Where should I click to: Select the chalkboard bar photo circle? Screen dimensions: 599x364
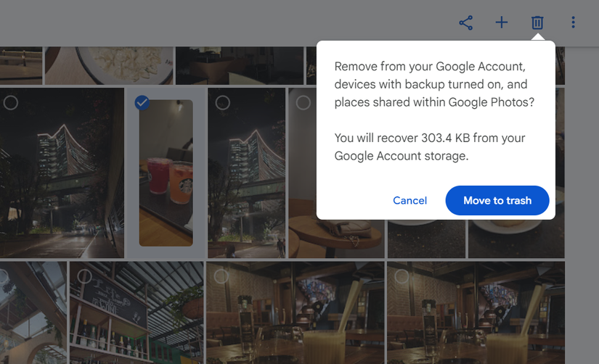point(84,276)
